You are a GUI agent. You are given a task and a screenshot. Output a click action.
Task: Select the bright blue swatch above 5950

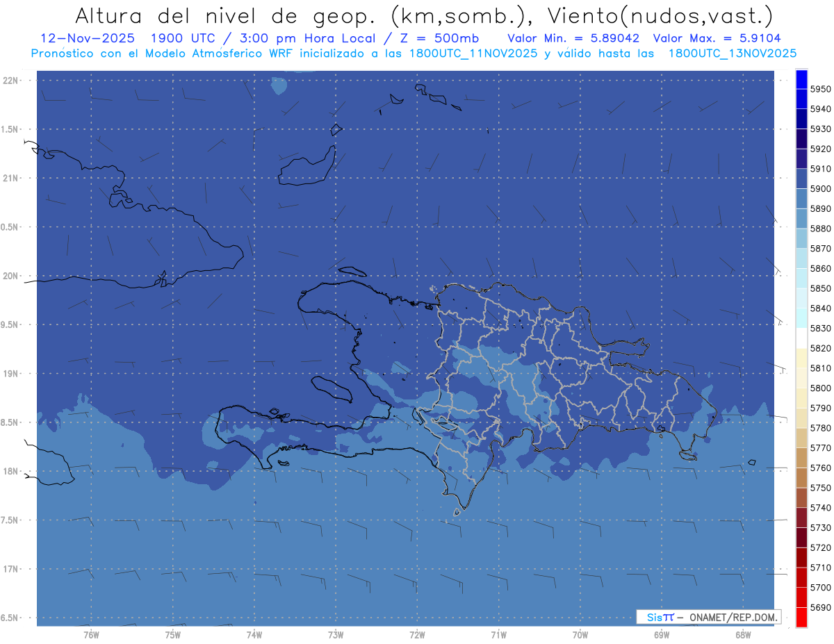point(801,79)
